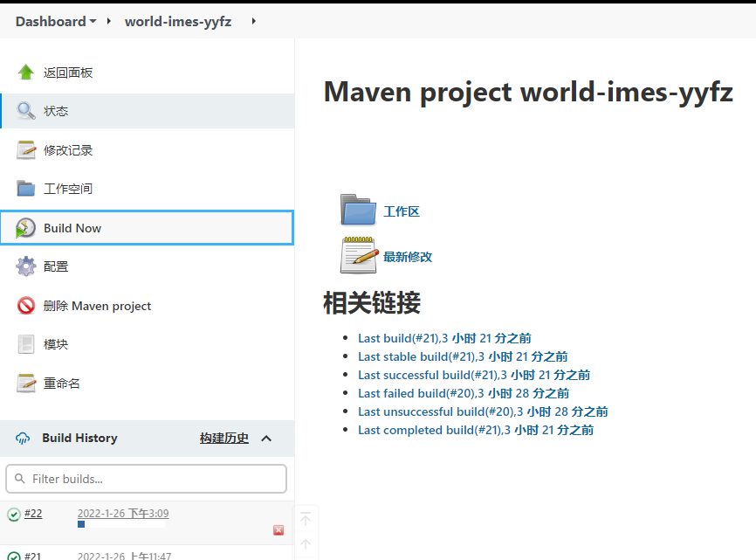
Task: Go to 返回面板 in sidebar
Action: [x=68, y=73]
